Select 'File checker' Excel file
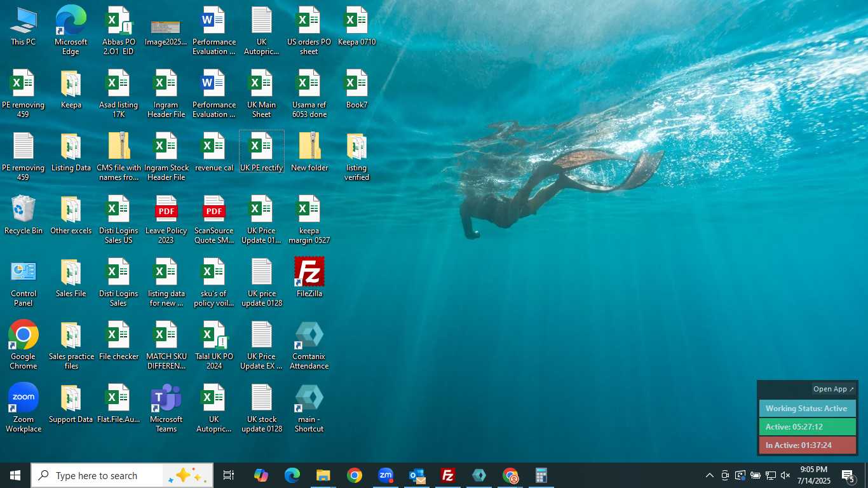Screen dimensions: 868x488 (x=119, y=341)
